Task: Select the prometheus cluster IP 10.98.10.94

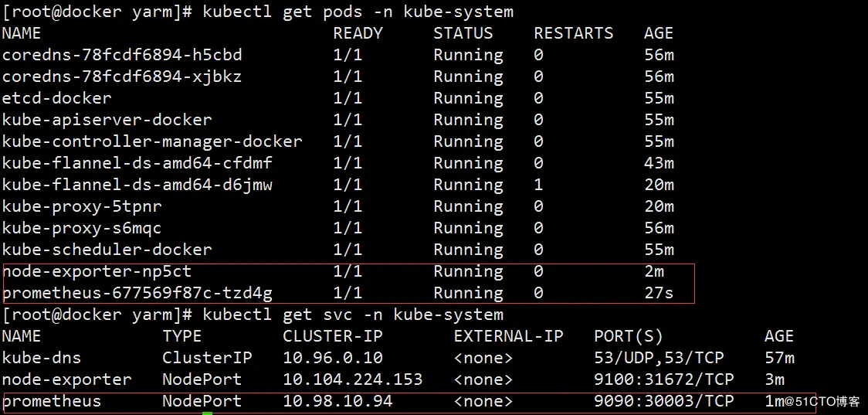Action: (337, 401)
